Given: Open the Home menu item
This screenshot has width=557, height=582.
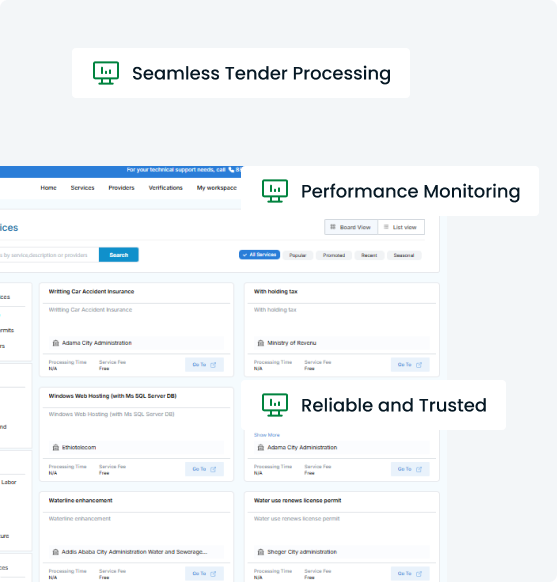Looking at the screenshot, I should click(x=49, y=188).
